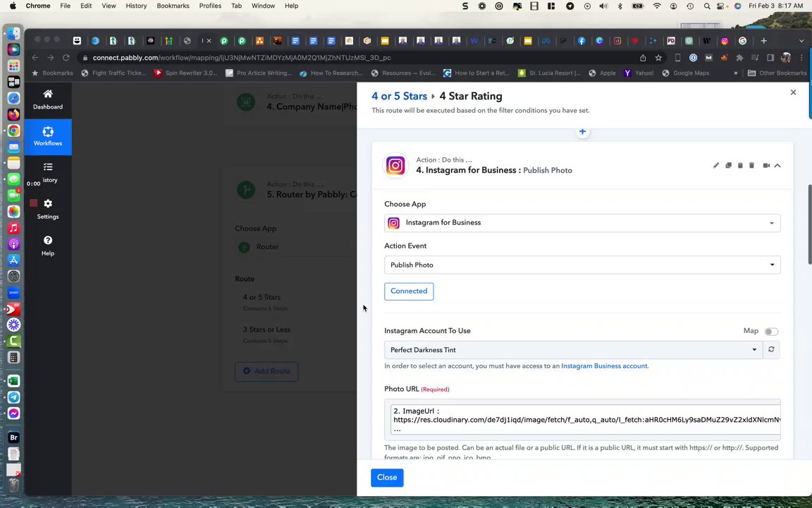The height and width of the screenshot is (508, 812).
Task: Open the Choose App dropdown
Action: point(582,223)
